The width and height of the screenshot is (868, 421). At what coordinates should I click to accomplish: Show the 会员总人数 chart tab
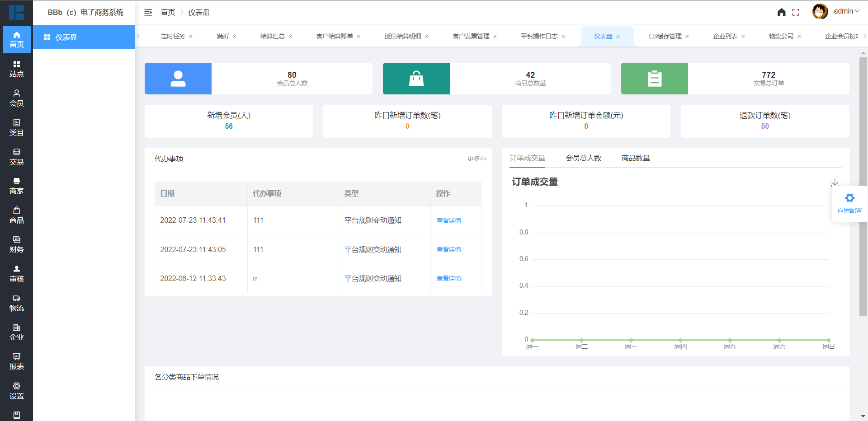583,158
